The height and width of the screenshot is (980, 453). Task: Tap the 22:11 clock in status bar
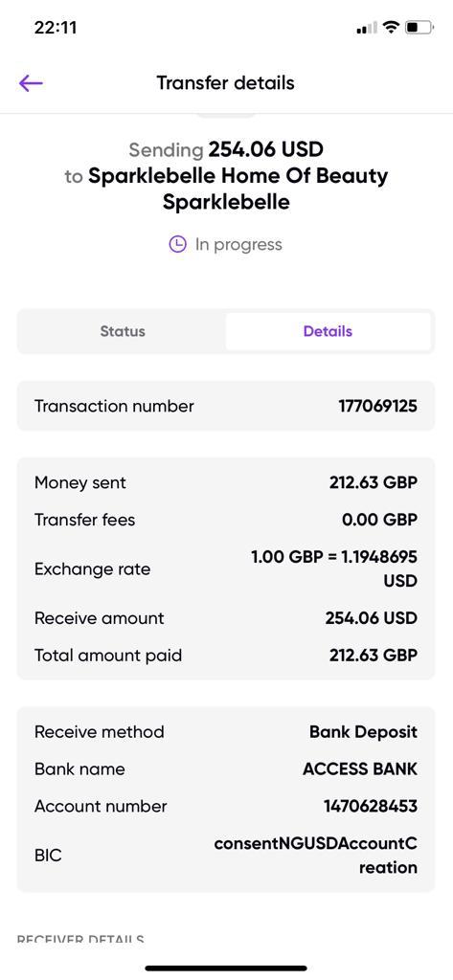tap(55, 28)
